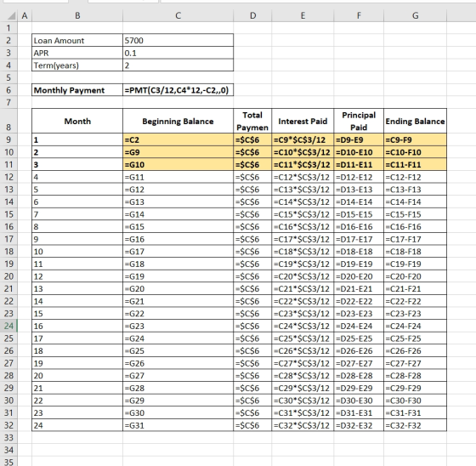Select highlighted cell containing =C2
Image resolution: width=476 pixels, height=466 pixels.
click(178, 139)
